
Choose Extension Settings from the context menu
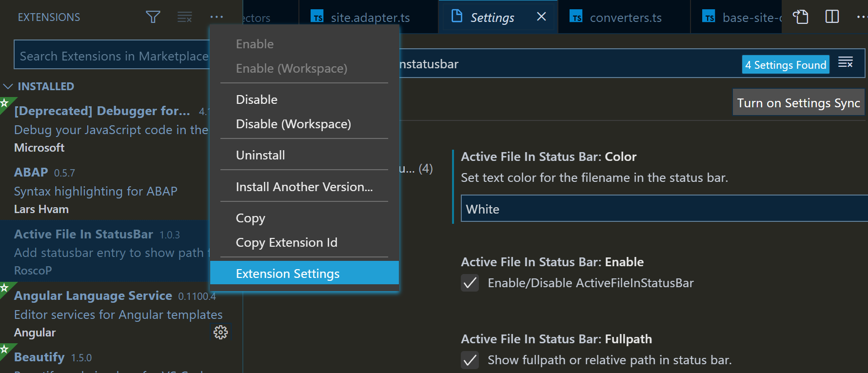(x=288, y=274)
